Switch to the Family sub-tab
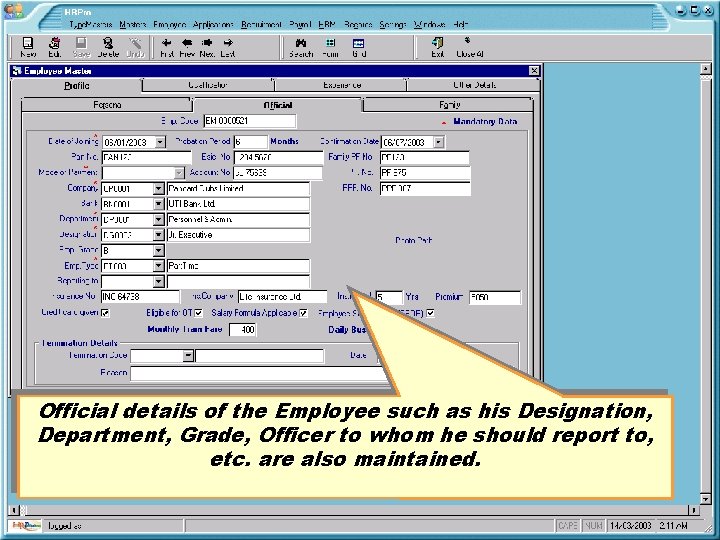 click(x=449, y=105)
